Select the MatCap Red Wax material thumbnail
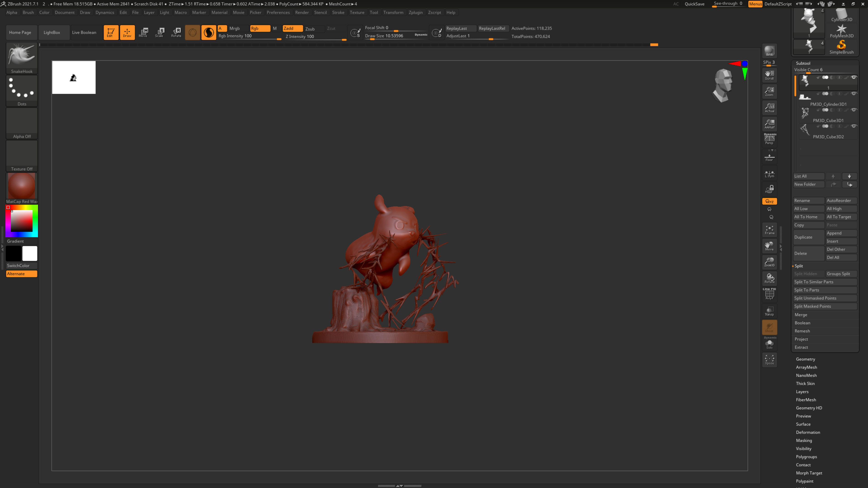The height and width of the screenshot is (488, 868). 21,186
